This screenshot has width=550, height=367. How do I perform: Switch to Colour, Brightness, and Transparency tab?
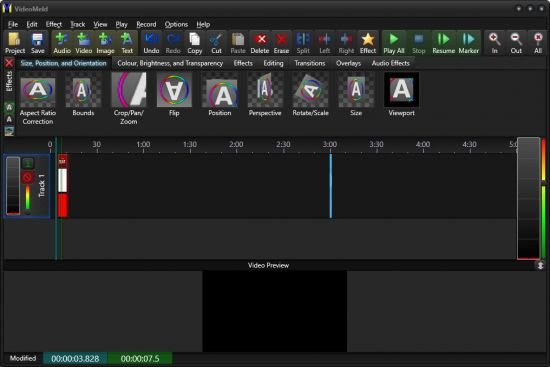170,63
